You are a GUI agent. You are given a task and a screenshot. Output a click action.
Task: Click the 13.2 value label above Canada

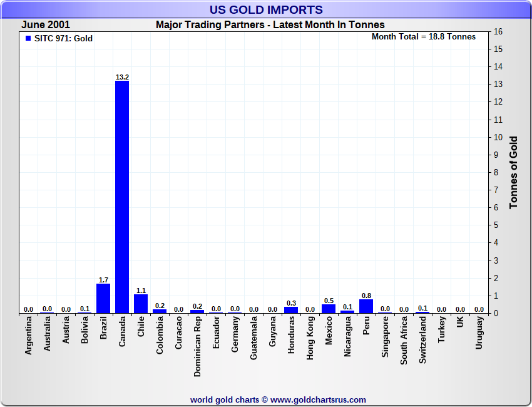click(122, 77)
